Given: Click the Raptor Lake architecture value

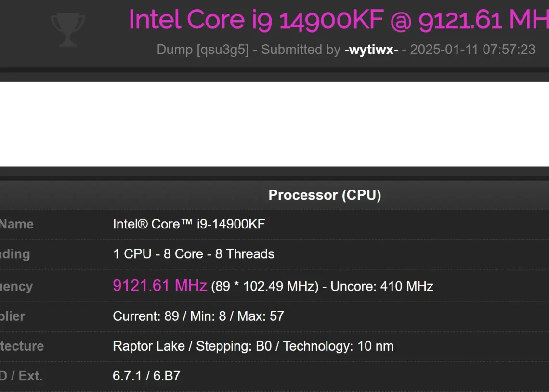Looking at the screenshot, I should (149, 346).
